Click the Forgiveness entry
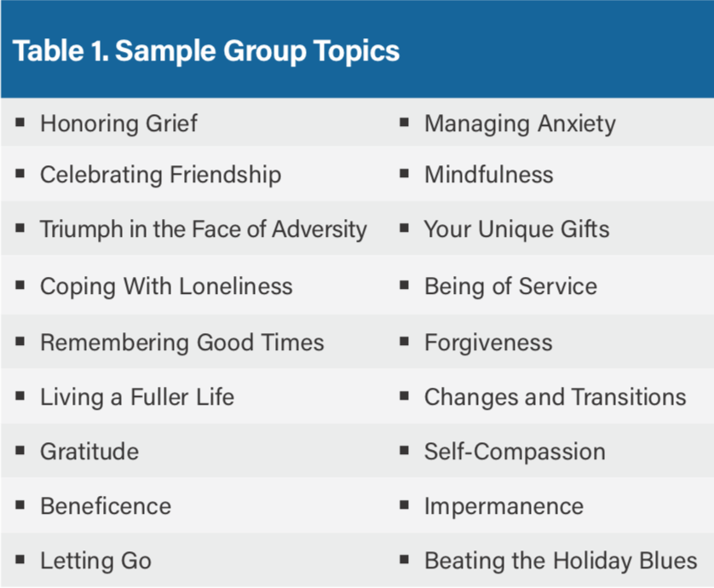 pyautogui.click(x=488, y=343)
